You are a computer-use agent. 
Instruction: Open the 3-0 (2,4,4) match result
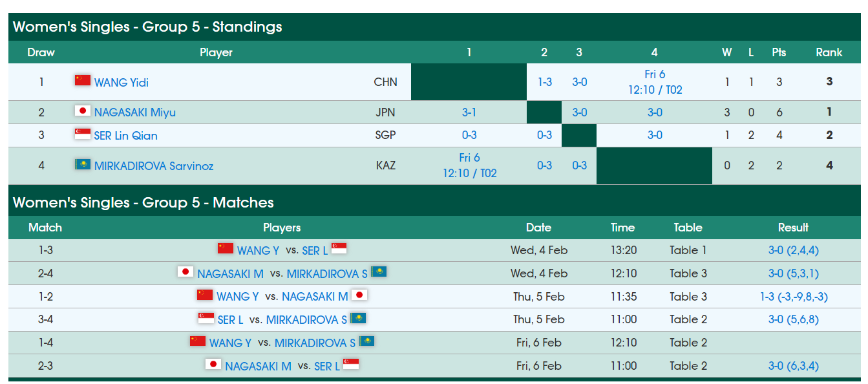(x=793, y=250)
